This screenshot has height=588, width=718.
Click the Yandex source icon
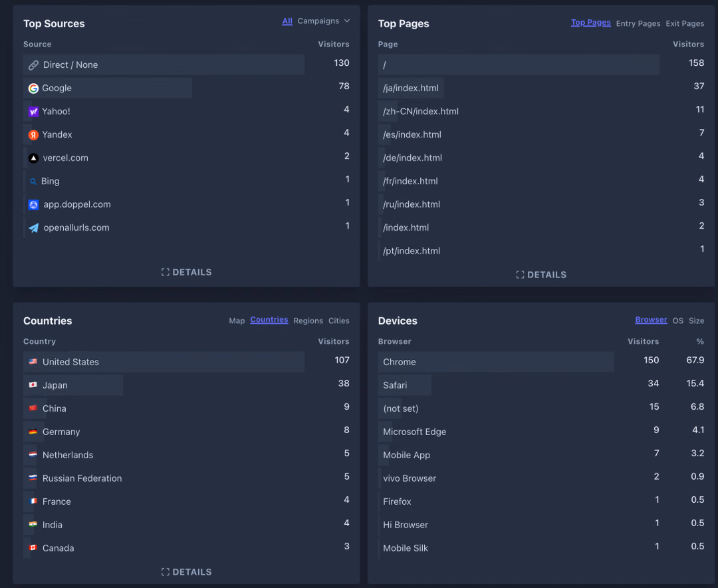coord(33,135)
